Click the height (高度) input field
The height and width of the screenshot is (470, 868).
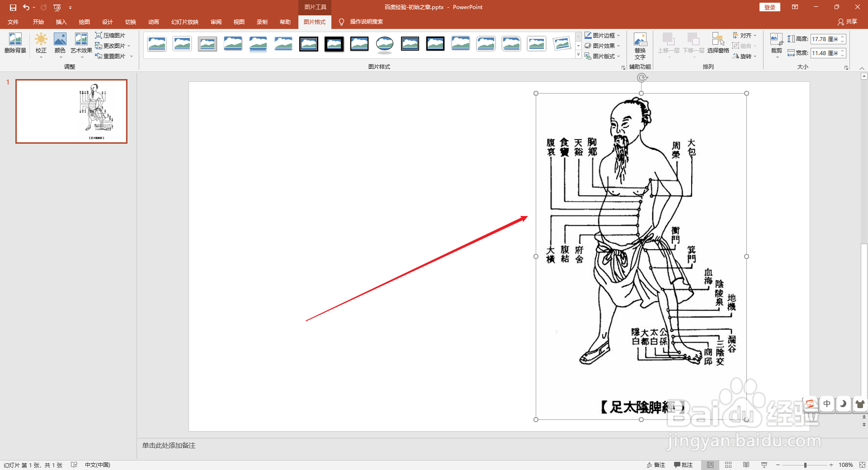tap(825, 39)
